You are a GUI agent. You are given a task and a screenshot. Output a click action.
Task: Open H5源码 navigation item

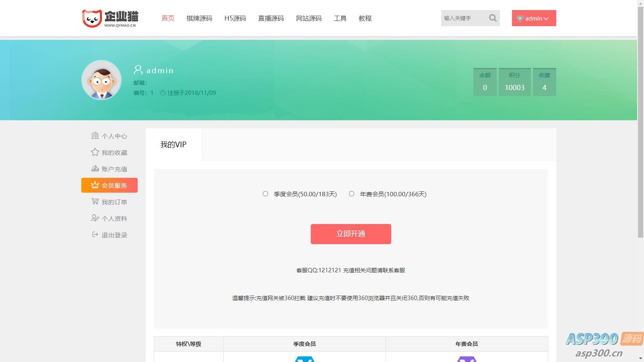point(235,18)
